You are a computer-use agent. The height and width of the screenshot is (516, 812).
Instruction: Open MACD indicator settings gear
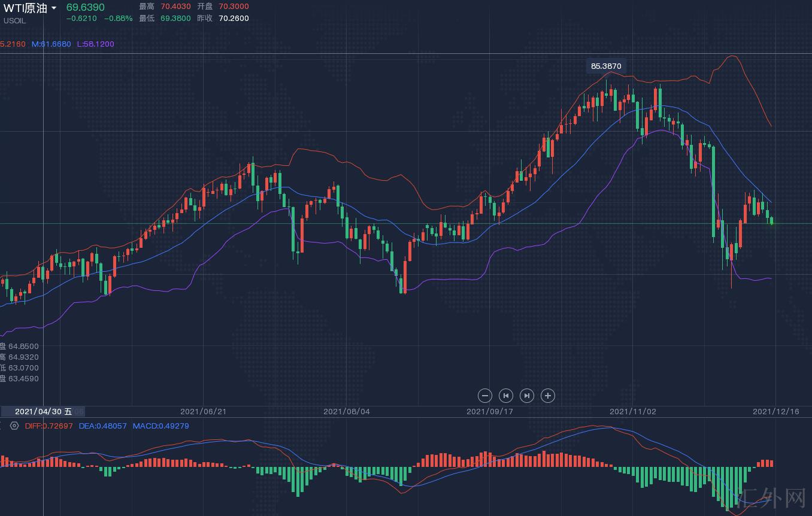tap(14, 426)
